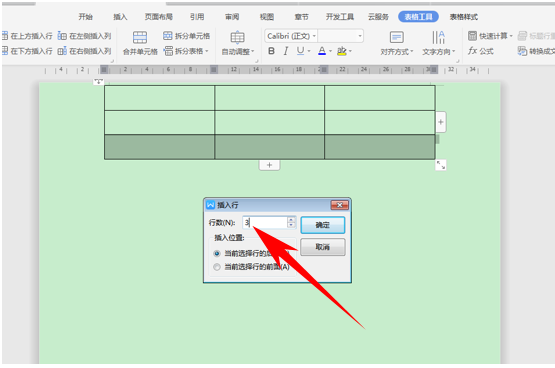Click plus button below table to add row
The image size is (555, 368).
tap(269, 165)
